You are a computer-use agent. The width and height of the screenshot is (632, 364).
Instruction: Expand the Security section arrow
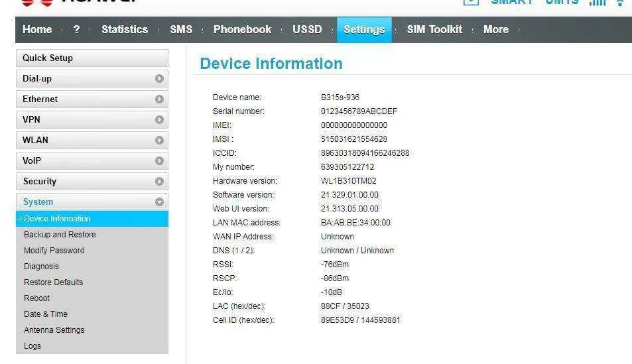[x=159, y=182]
